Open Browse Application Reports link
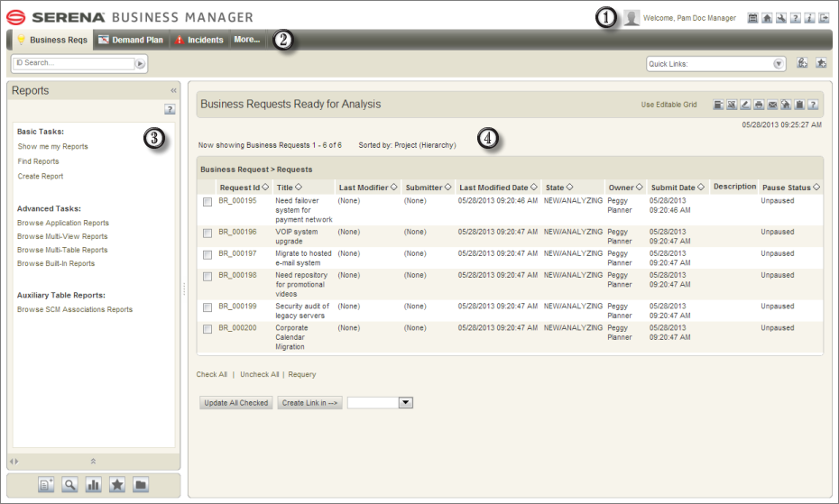839x504 pixels. (x=62, y=223)
